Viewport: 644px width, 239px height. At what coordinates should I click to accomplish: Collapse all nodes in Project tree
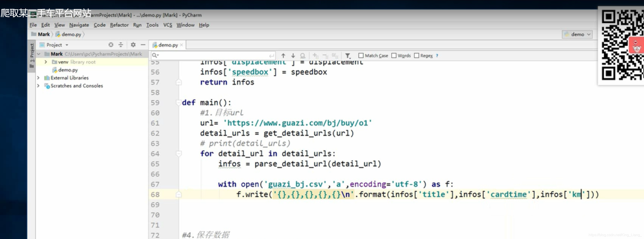pos(121,45)
